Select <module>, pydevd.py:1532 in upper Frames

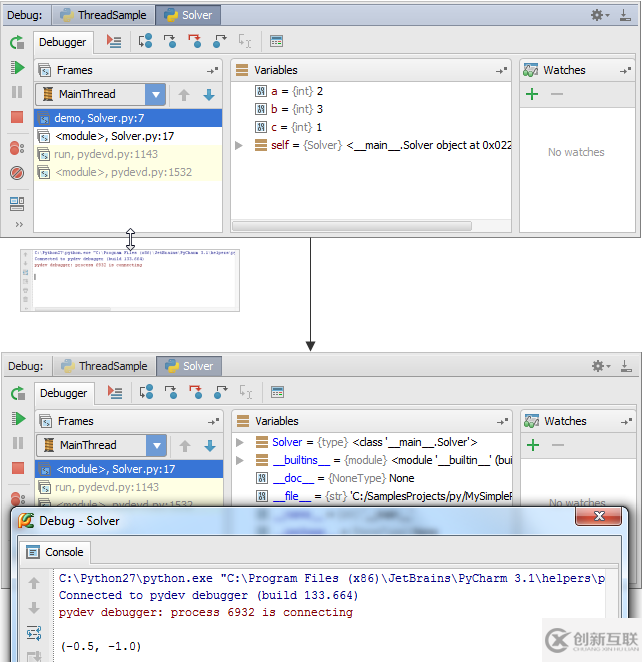(x=128, y=172)
